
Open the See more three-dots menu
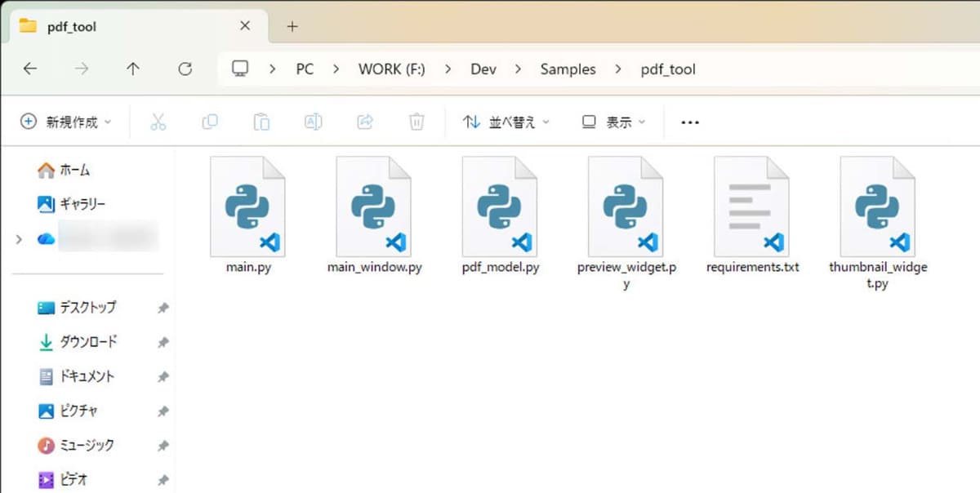point(690,122)
